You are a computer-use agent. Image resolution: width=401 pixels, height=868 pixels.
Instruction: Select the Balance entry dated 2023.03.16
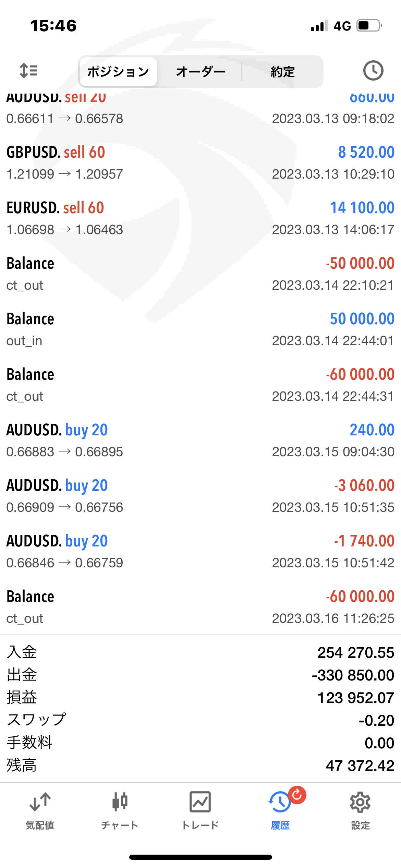coord(200,607)
